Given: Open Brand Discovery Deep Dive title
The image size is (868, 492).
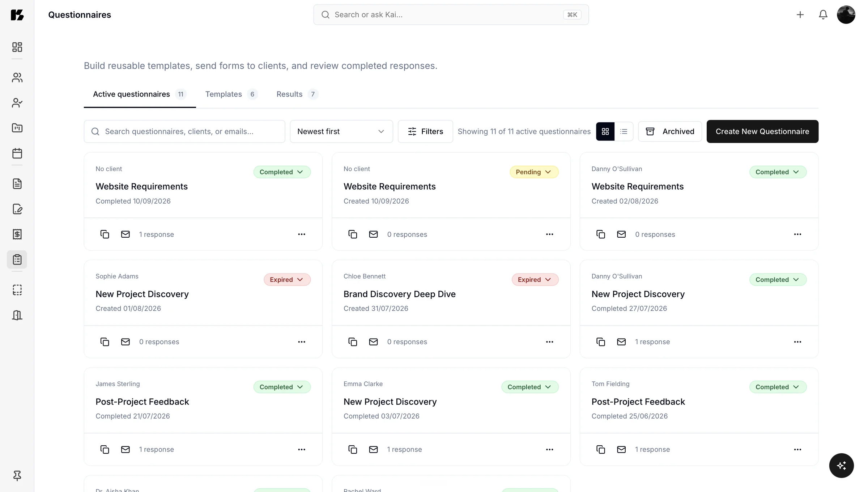Looking at the screenshot, I should (x=399, y=294).
